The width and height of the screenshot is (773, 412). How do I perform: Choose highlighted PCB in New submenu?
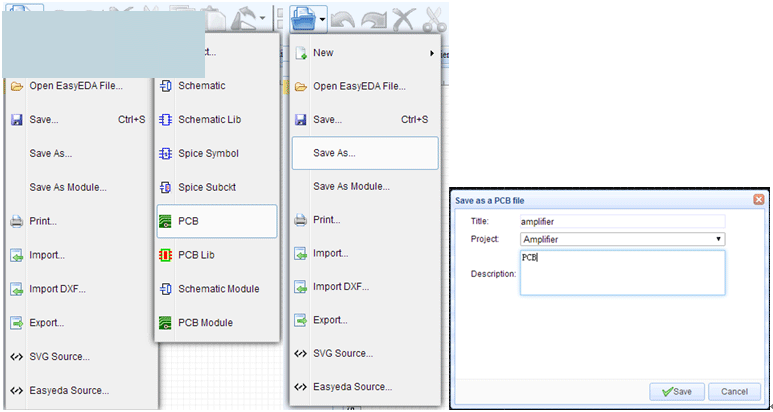217,221
